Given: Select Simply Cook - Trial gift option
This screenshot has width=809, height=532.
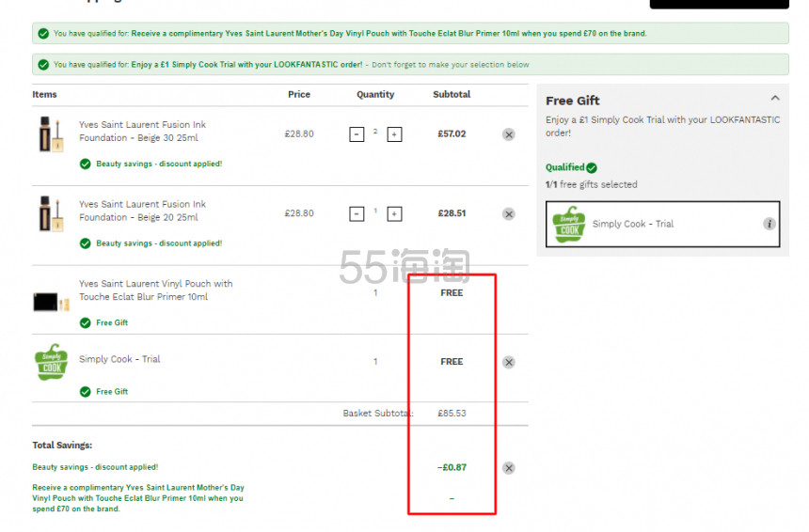Looking at the screenshot, I should pos(662,225).
